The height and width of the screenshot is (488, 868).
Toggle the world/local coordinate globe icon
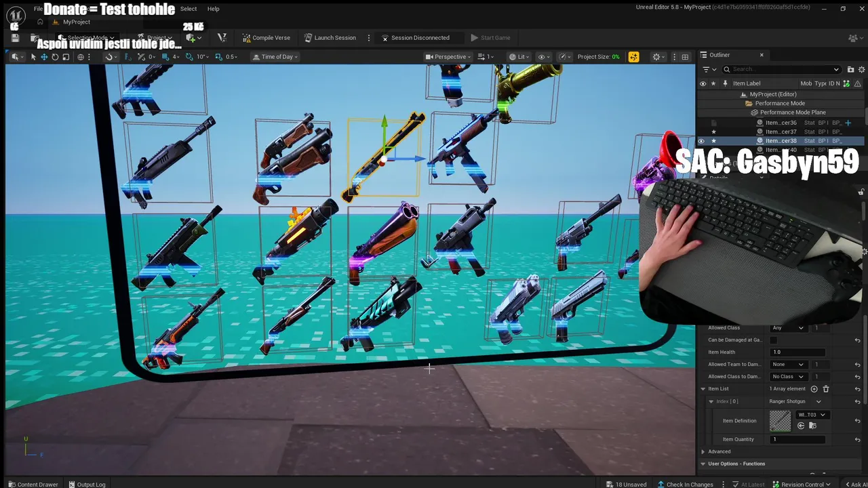tap(81, 57)
